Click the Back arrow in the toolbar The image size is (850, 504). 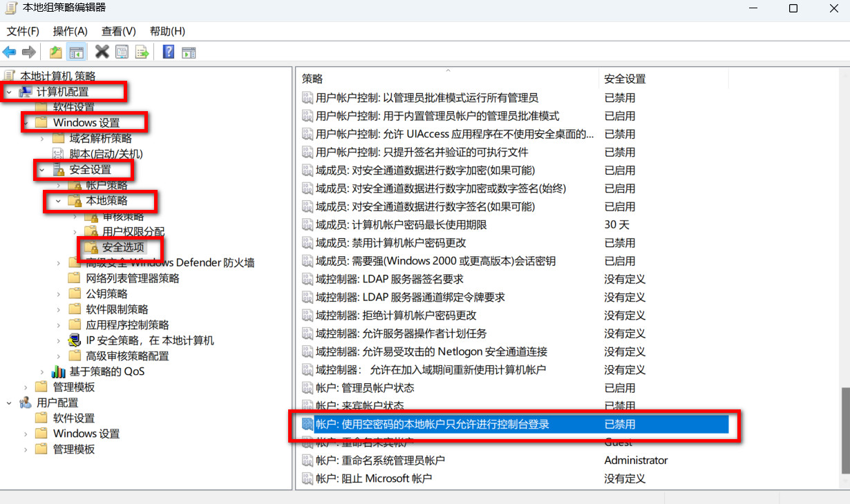[x=10, y=52]
